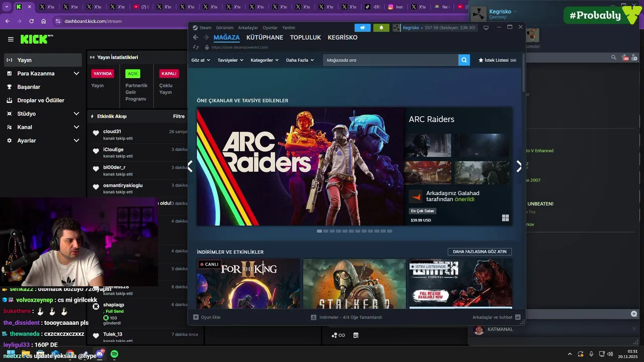Click Filtre in Etkinlik Akışı
Image resolution: width=644 pixels, height=362 pixels.
click(179, 116)
